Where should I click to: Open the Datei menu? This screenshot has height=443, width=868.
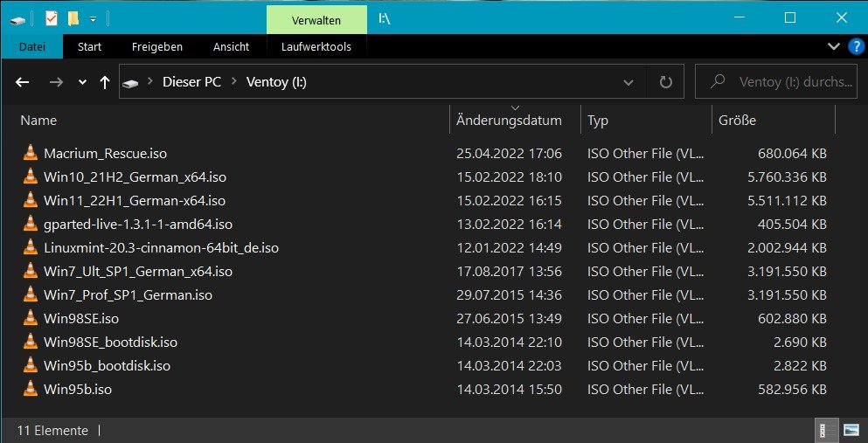pyautogui.click(x=32, y=46)
